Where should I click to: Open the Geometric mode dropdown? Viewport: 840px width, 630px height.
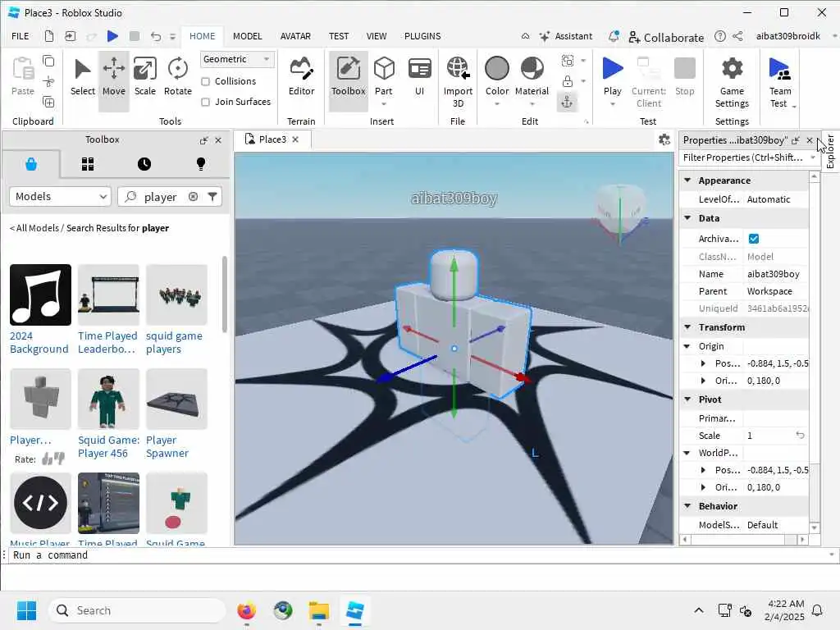[237, 59]
